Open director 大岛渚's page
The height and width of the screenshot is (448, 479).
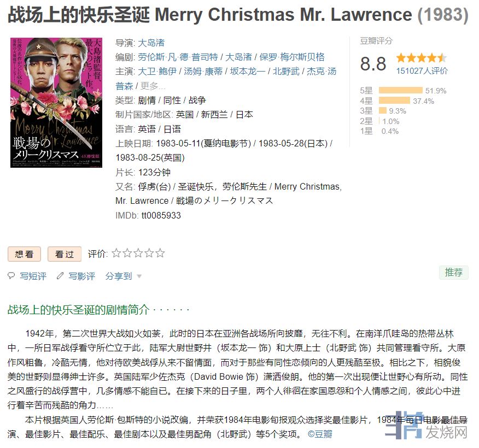(151, 43)
